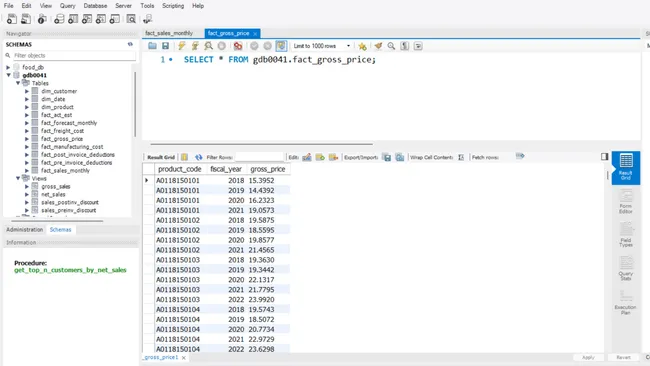Switch to the Administration tab
This screenshot has width=650, height=366.
(24, 230)
